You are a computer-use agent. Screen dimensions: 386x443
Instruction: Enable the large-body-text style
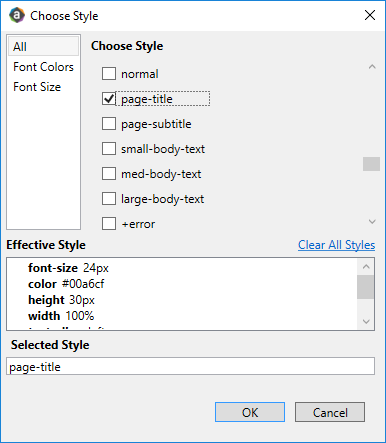click(x=109, y=199)
